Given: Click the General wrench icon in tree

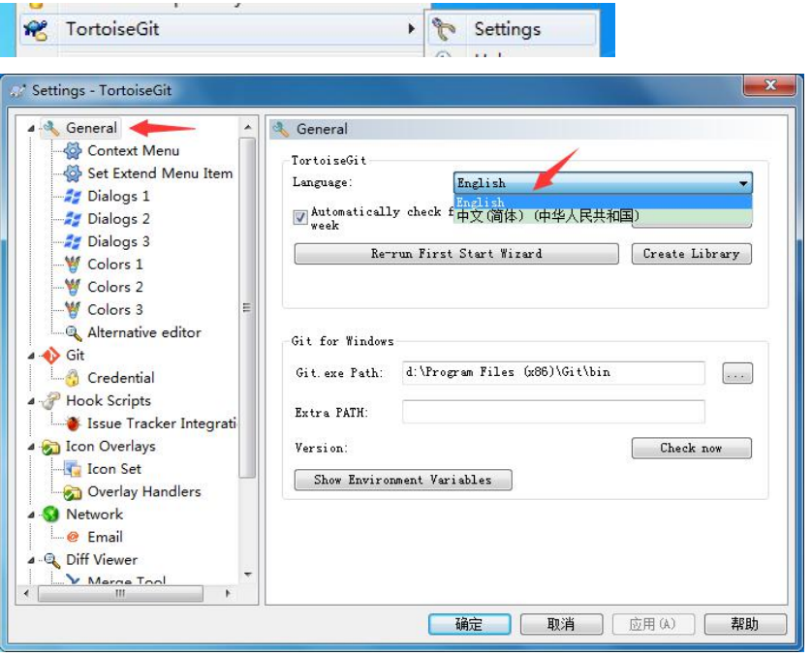Looking at the screenshot, I should [x=51, y=128].
